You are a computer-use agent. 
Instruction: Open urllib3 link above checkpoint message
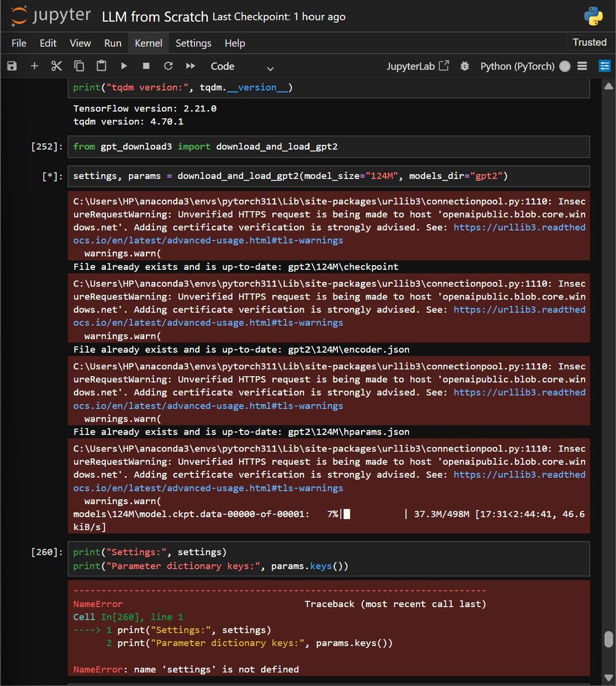point(329,234)
